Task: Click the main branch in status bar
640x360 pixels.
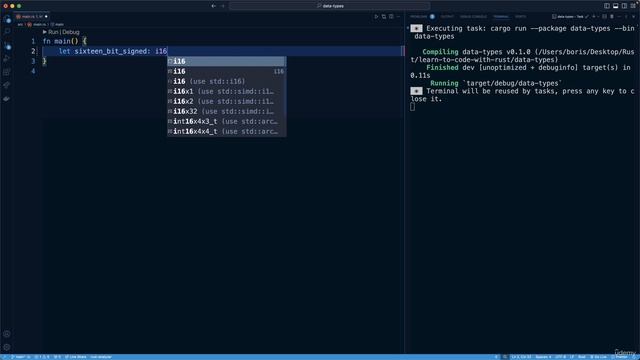Action: 20,357
